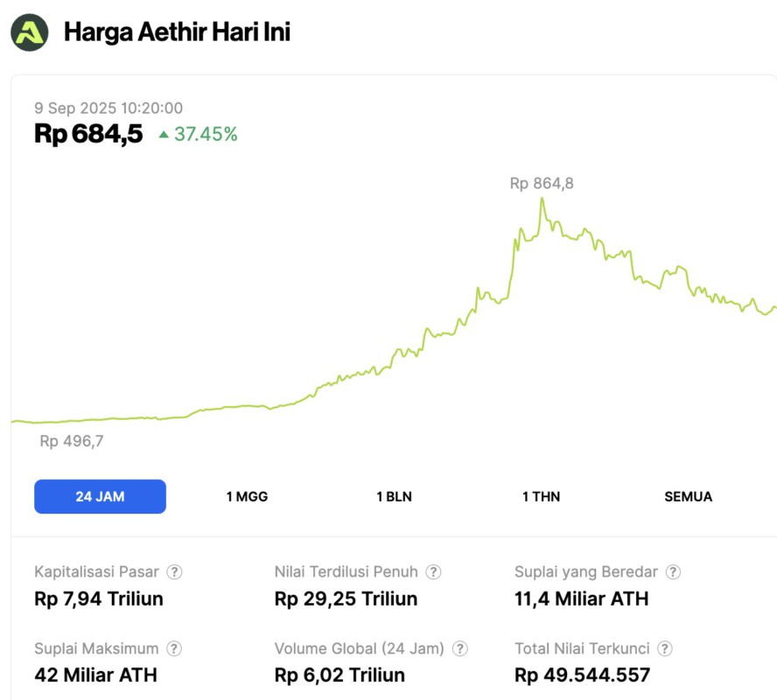Show the 1 BLN price chart

(394, 496)
